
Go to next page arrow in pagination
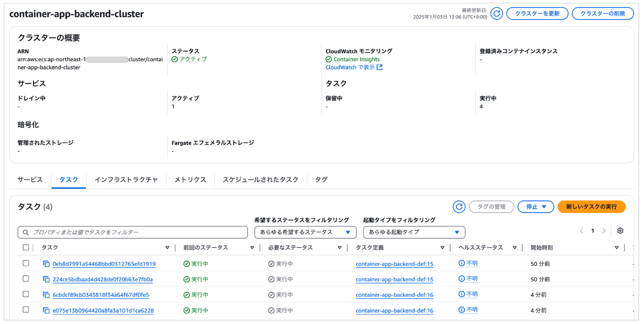tap(604, 231)
